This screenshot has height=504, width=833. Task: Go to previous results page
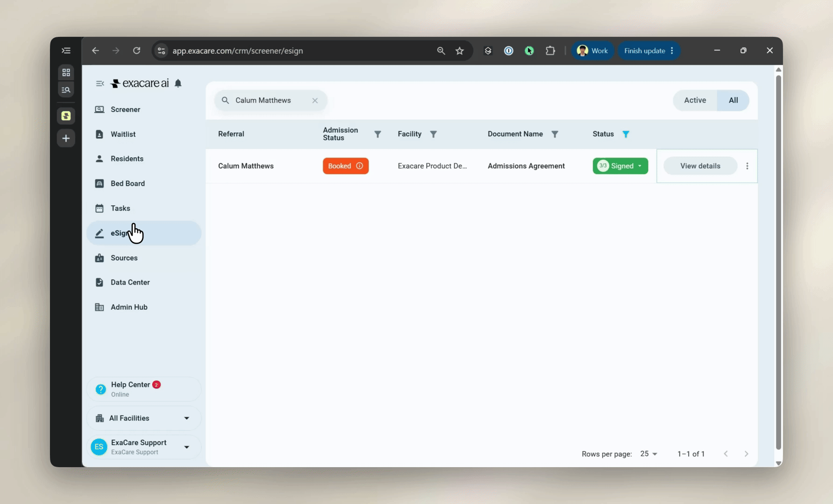(x=726, y=454)
